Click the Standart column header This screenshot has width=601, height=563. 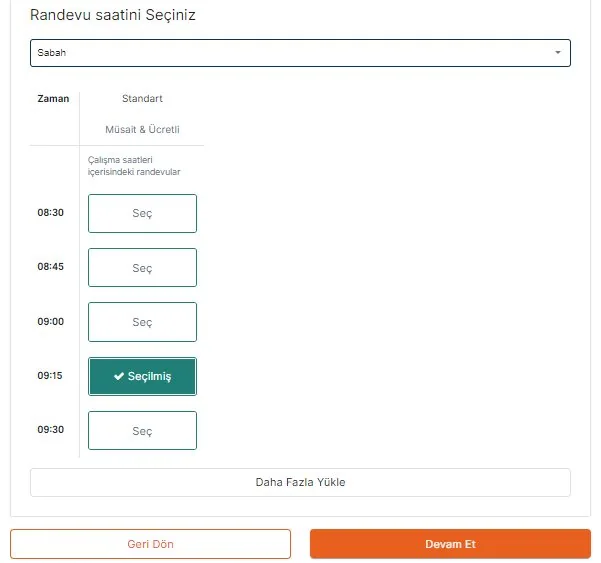(142, 99)
